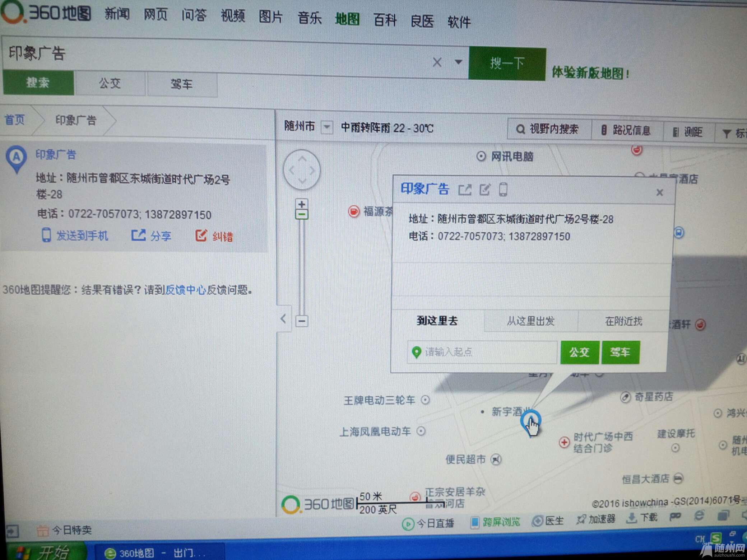747x560 pixels.
Task: Click the edit/correct icon in info popup header
Action: [x=485, y=190]
